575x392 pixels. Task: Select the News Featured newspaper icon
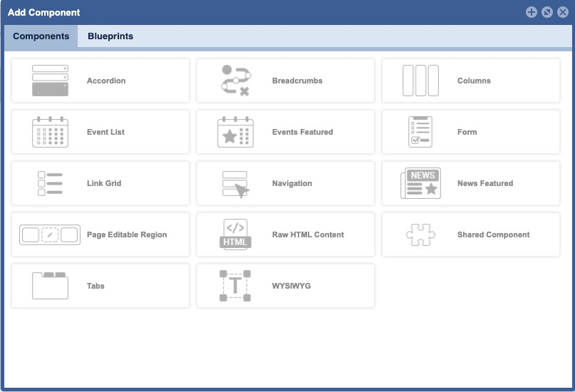pos(420,183)
